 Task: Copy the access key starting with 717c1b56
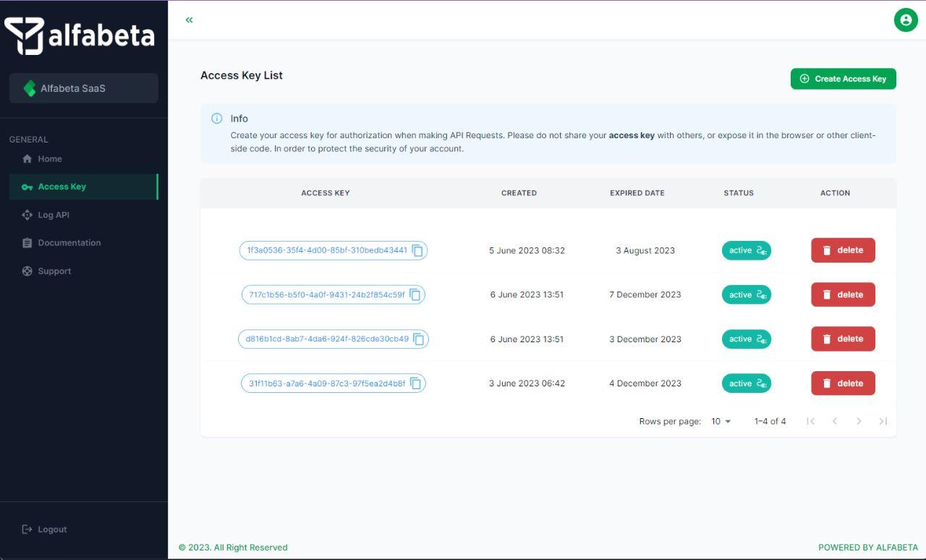click(x=415, y=294)
